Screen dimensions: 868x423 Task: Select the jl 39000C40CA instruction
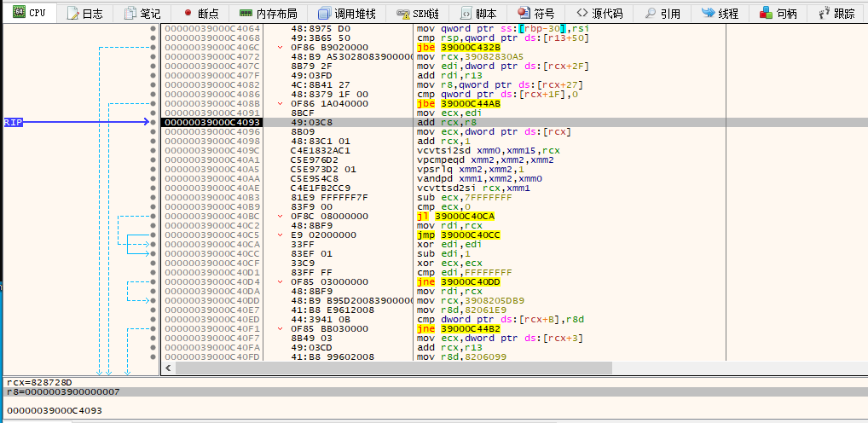[455, 216]
